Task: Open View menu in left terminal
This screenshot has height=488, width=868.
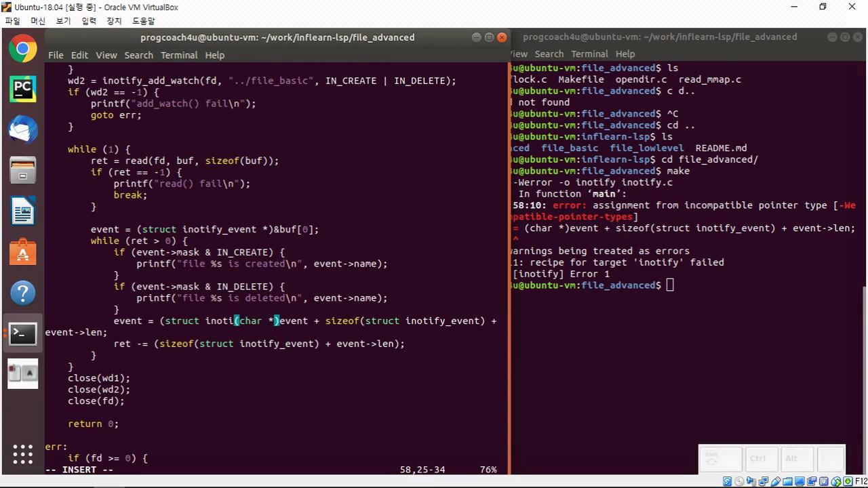Action: (106, 55)
